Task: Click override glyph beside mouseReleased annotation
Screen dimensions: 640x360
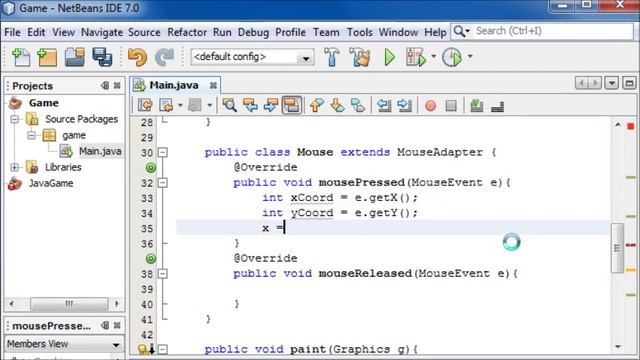Action: [x=151, y=258]
